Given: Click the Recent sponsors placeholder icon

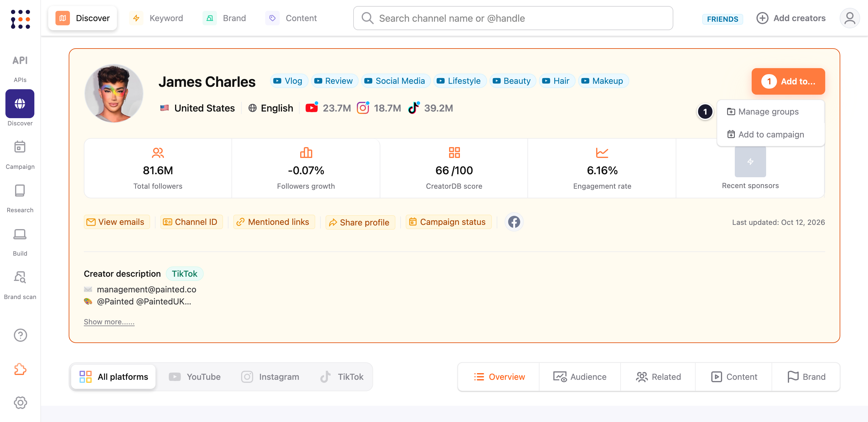Looking at the screenshot, I should (x=750, y=162).
